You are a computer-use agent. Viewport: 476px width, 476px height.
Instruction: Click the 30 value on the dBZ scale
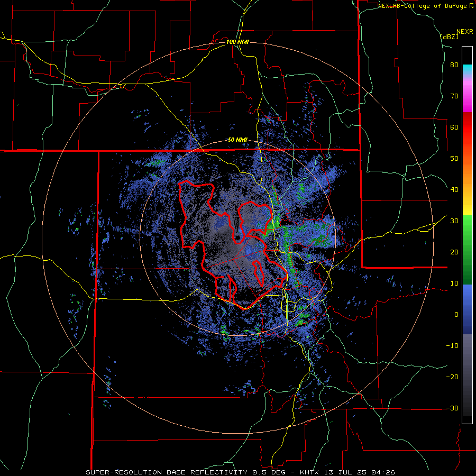(x=454, y=221)
